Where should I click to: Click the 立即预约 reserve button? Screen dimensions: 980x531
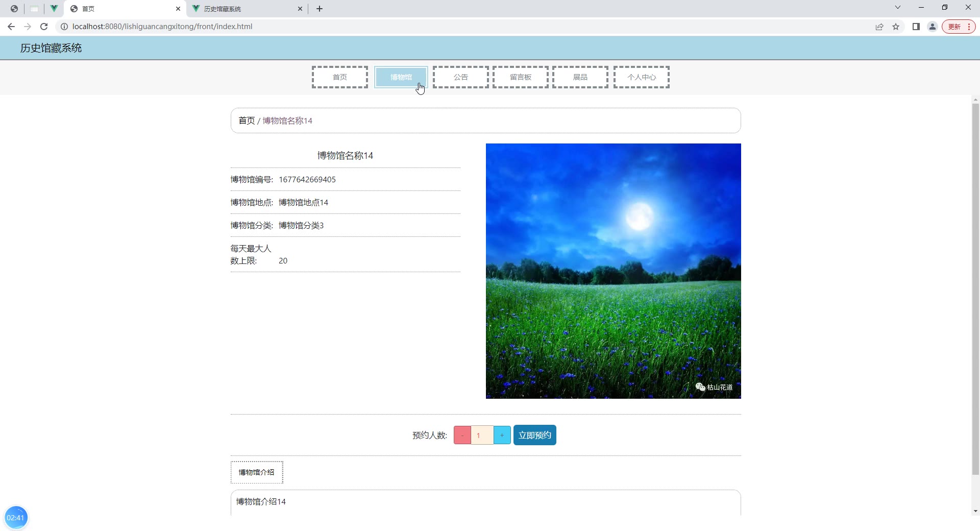(535, 435)
